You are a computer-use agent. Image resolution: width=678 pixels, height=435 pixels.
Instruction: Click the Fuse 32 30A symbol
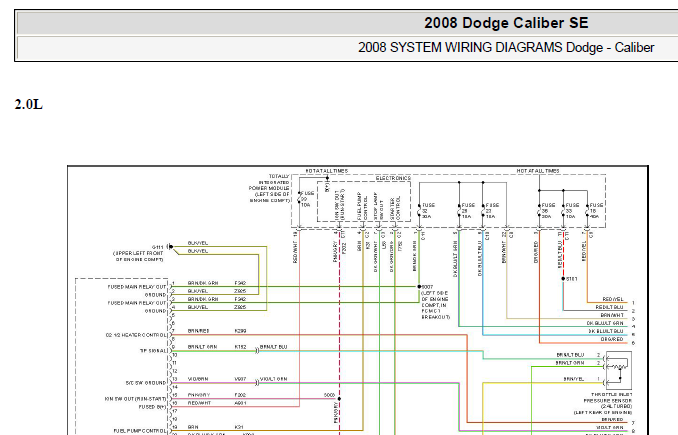pyautogui.click(x=423, y=208)
